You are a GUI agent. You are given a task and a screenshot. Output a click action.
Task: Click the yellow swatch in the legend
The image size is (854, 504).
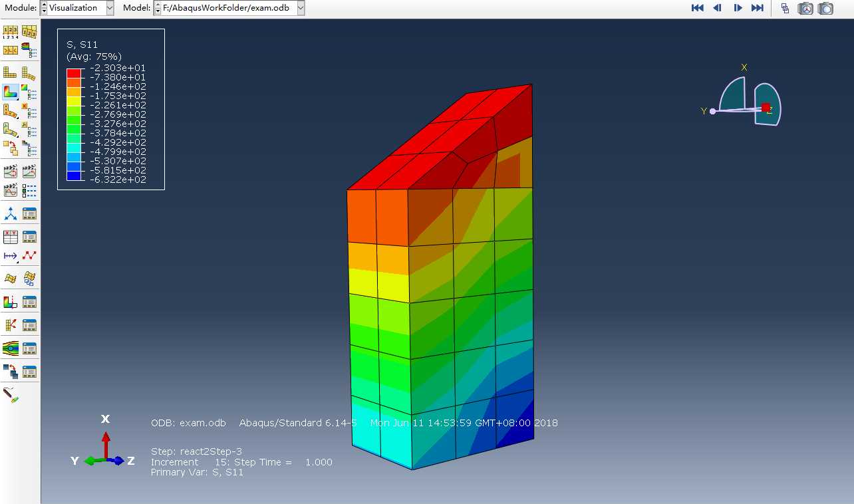tap(74, 101)
